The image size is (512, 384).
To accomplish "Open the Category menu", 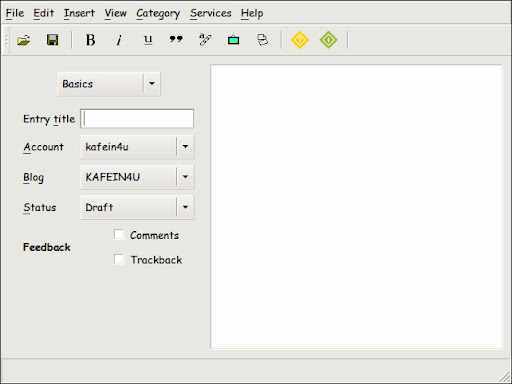I will pos(158,13).
